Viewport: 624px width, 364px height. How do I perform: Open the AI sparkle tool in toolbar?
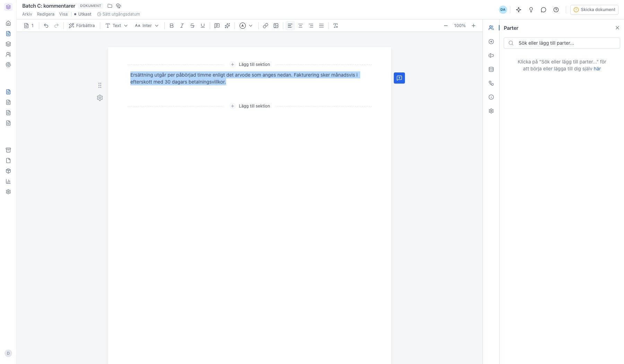(227, 26)
